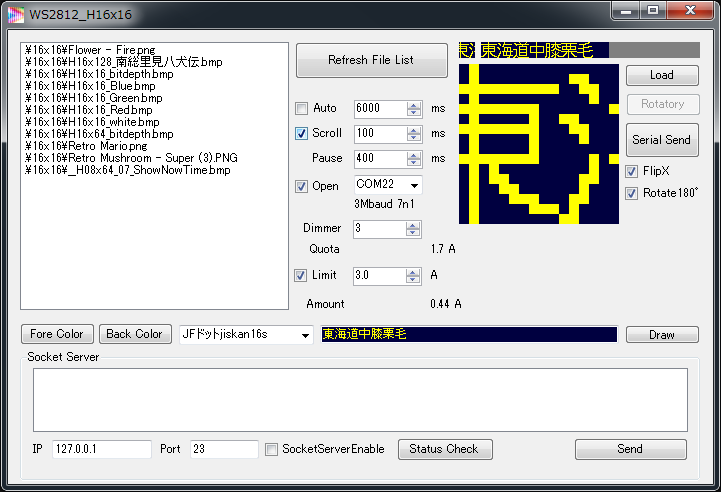Select H16x128_南総里見八犬伝.bmp file
Image resolution: width=721 pixels, height=492 pixels.
coord(123,62)
